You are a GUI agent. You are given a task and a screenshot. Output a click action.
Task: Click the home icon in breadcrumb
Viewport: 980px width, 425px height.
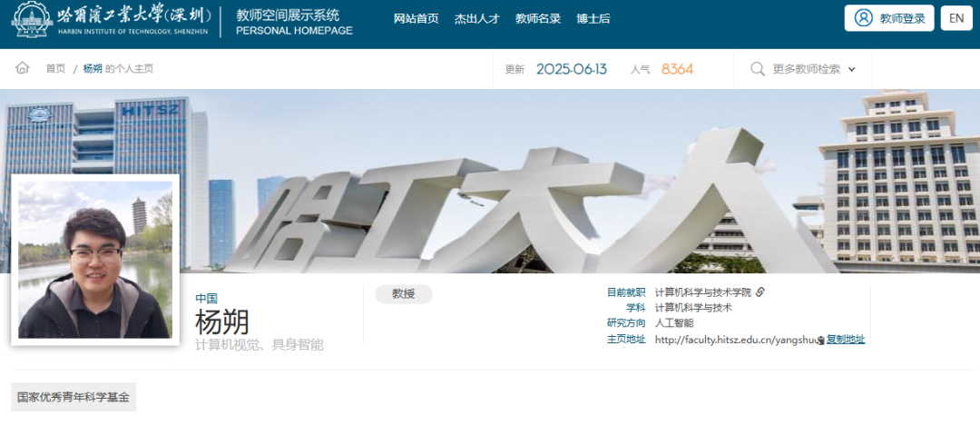[x=23, y=68]
